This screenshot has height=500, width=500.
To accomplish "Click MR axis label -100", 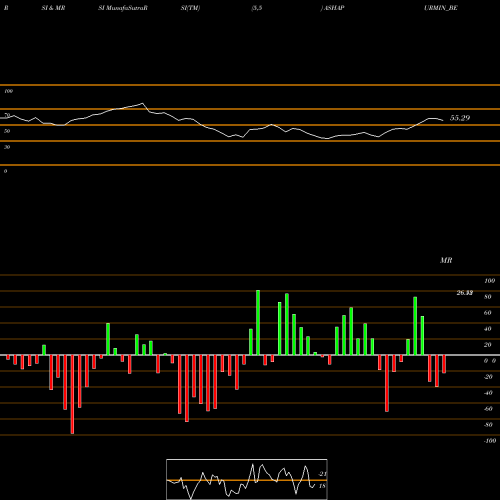I will pos(489,441).
